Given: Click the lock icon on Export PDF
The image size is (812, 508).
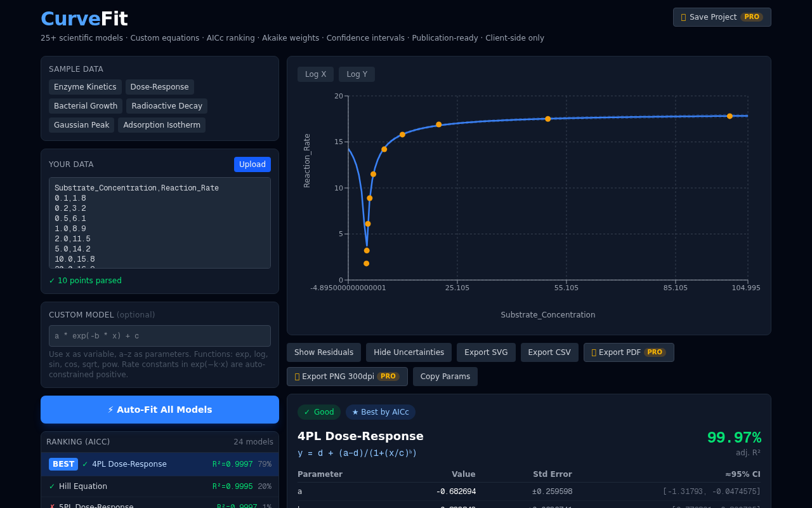Looking at the screenshot, I should pyautogui.click(x=593, y=352).
